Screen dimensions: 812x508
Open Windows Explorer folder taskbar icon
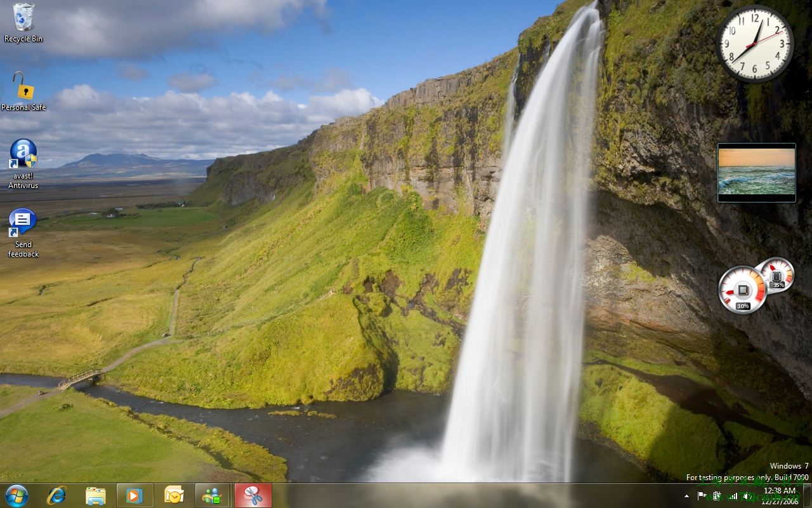[x=95, y=495]
